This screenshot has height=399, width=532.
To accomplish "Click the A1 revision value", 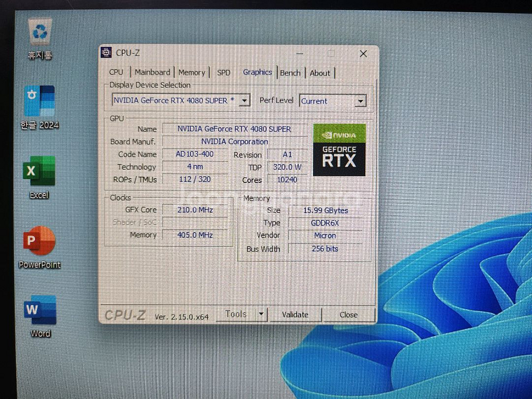I will tap(287, 154).
